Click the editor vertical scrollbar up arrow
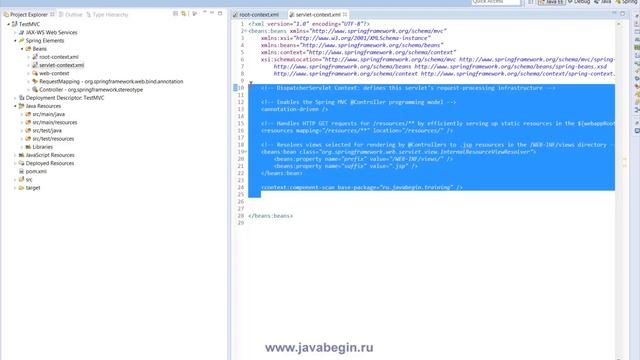 pos(619,24)
